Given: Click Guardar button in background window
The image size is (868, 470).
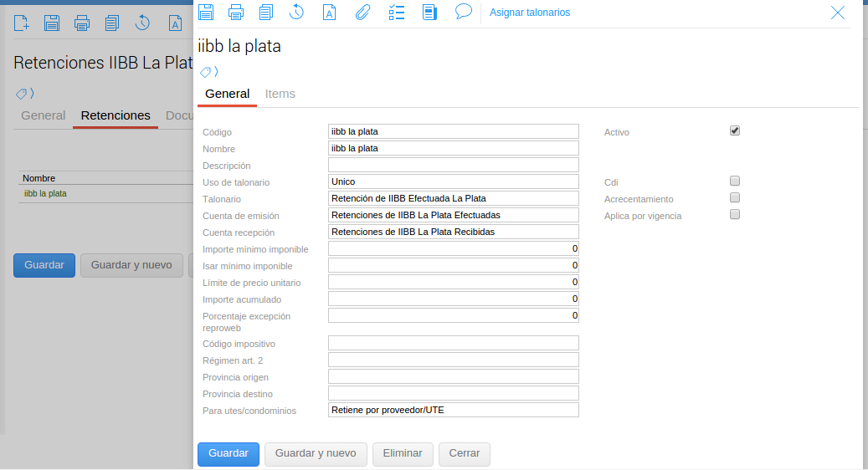Looking at the screenshot, I should [44, 265].
